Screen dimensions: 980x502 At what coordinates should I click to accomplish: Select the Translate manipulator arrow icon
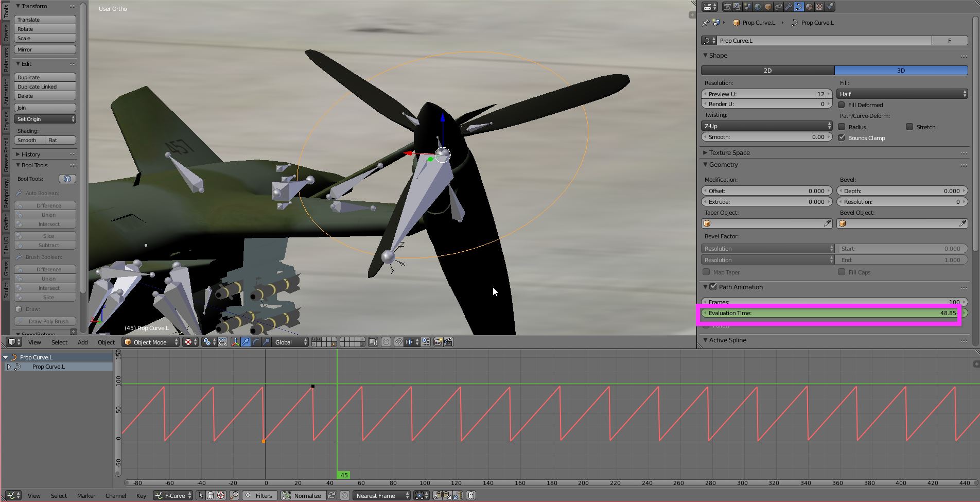click(x=246, y=342)
